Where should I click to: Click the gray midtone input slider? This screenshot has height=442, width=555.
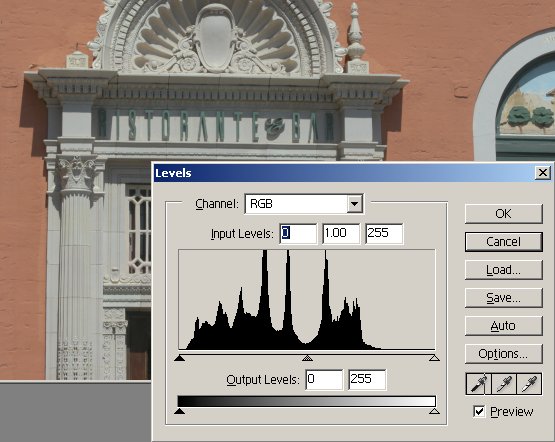click(x=307, y=358)
